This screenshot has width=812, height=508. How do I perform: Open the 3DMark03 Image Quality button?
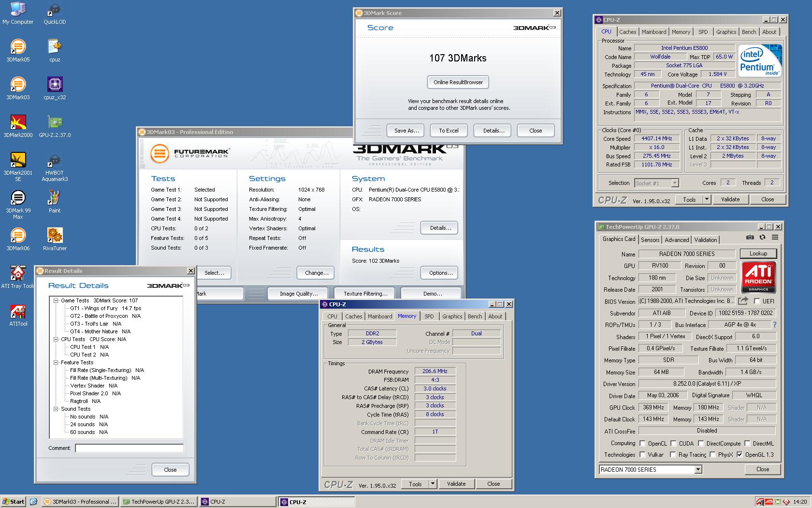pyautogui.click(x=299, y=294)
